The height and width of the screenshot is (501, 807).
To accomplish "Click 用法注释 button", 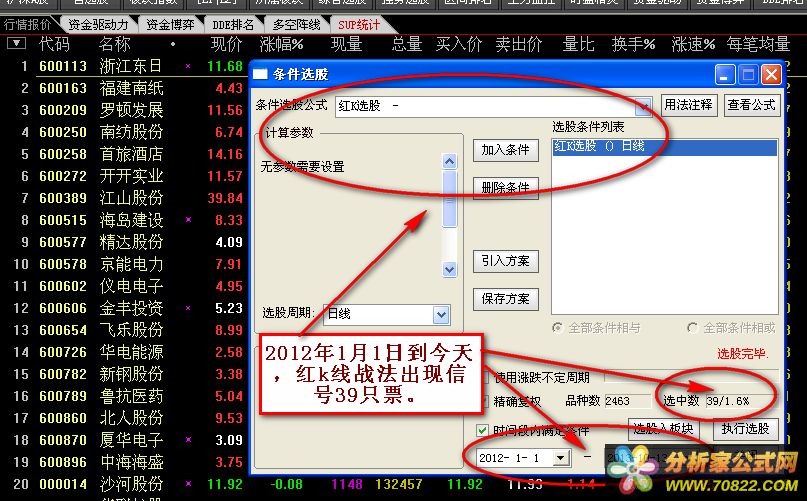I will [688, 105].
